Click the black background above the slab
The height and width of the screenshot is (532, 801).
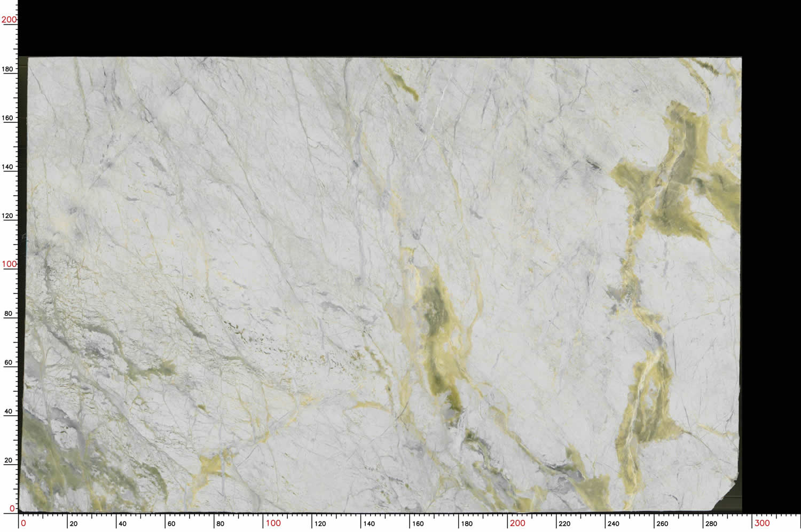coord(374,27)
